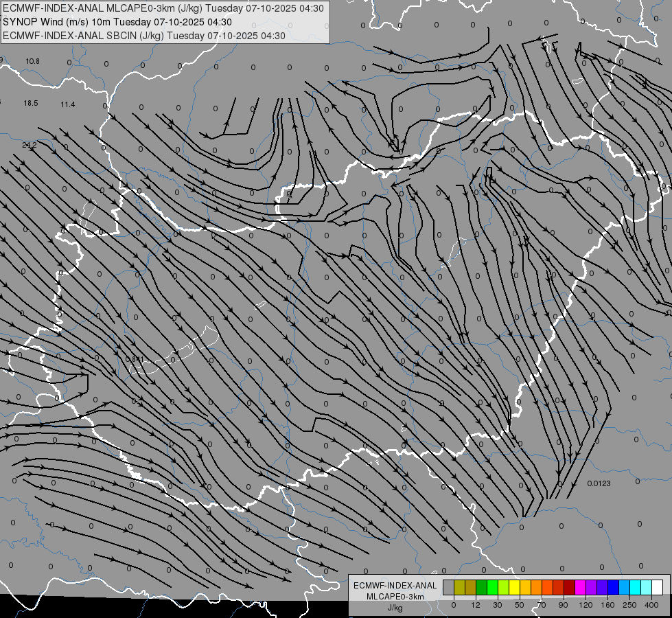The image size is (672, 618).
Task: Pick the pure yellow legend swatch
Action: tap(514, 587)
